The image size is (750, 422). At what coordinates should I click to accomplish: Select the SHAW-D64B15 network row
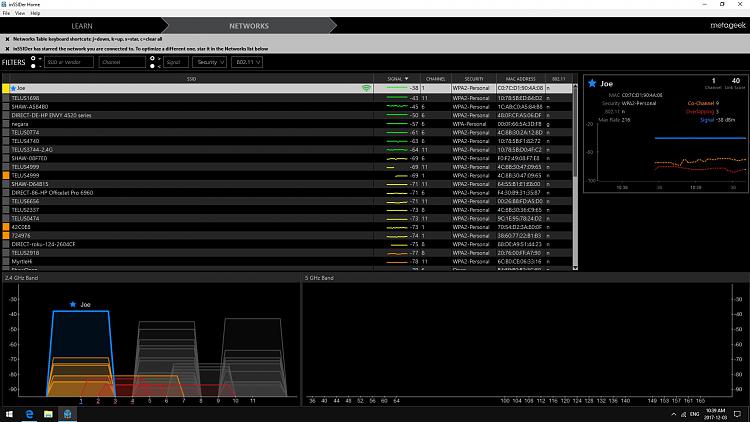click(x=287, y=184)
